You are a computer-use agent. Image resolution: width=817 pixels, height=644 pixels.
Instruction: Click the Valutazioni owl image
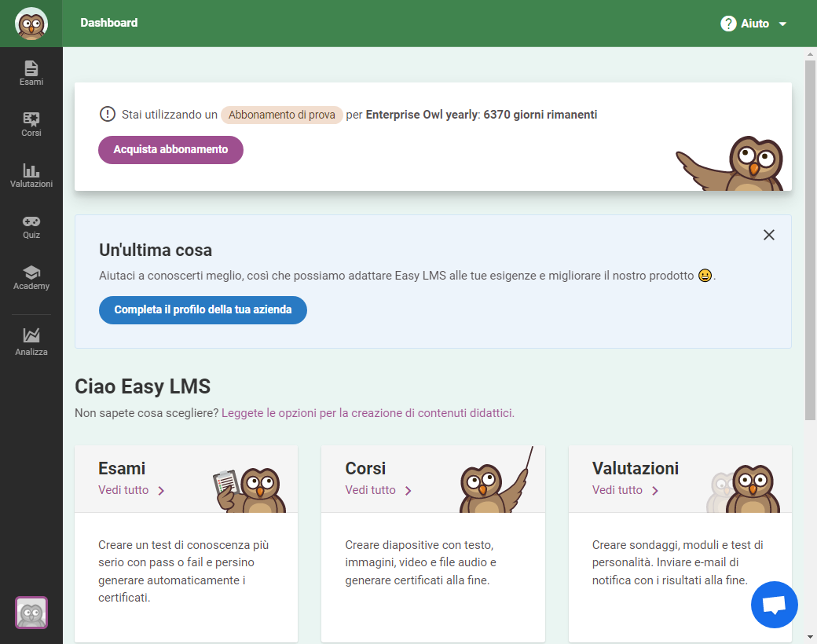[x=743, y=488]
